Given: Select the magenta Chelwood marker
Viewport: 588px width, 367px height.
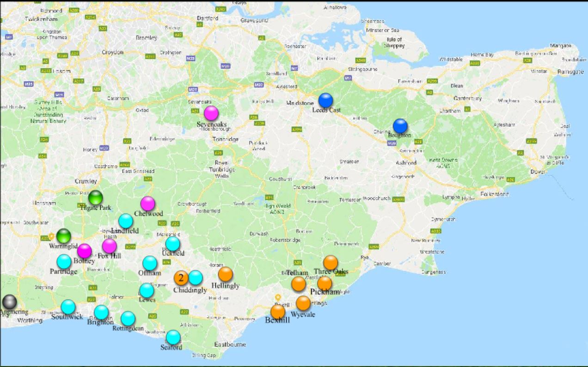Looking at the screenshot, I should 147,204.
